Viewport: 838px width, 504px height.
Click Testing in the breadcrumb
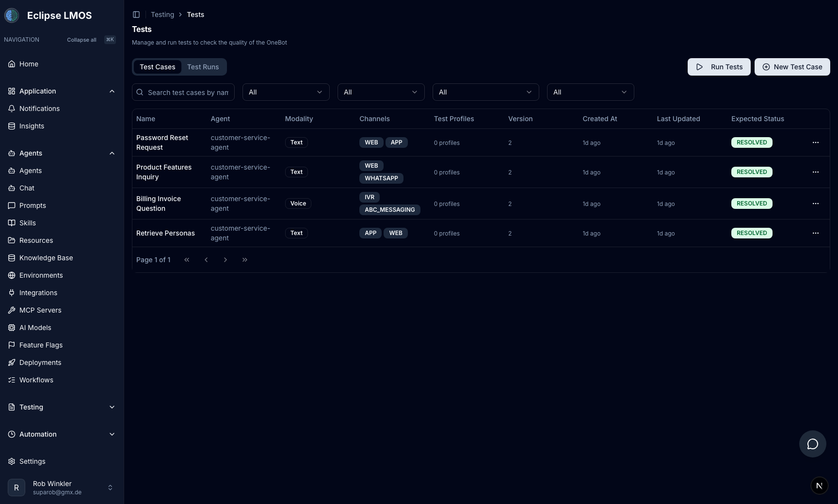coord(162,15)
